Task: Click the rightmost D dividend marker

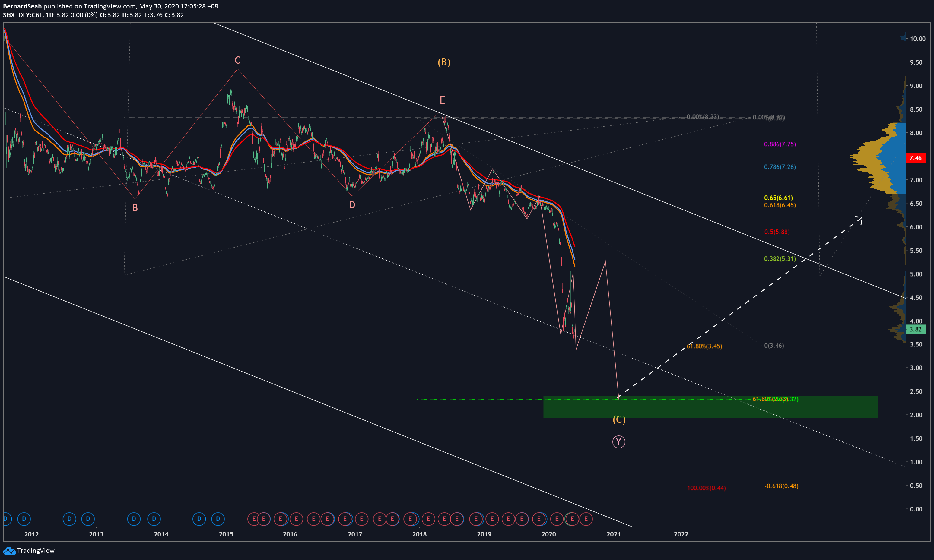Action: (218, 519)
